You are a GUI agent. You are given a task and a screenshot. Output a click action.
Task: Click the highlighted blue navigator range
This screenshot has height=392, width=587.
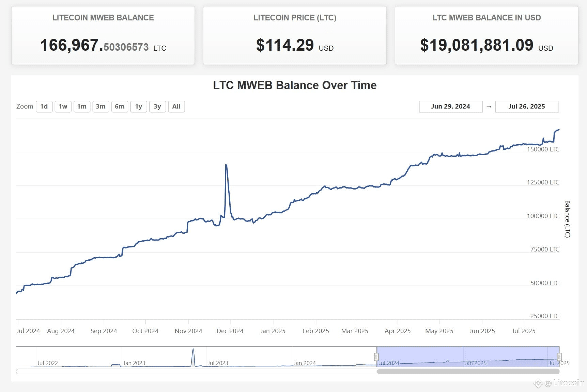tap(468, 357)
